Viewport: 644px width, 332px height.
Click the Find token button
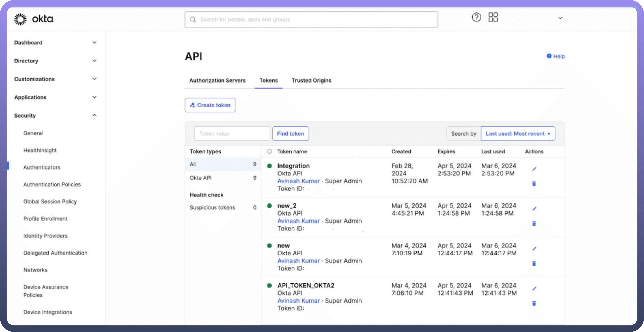(x=290, y=134)
